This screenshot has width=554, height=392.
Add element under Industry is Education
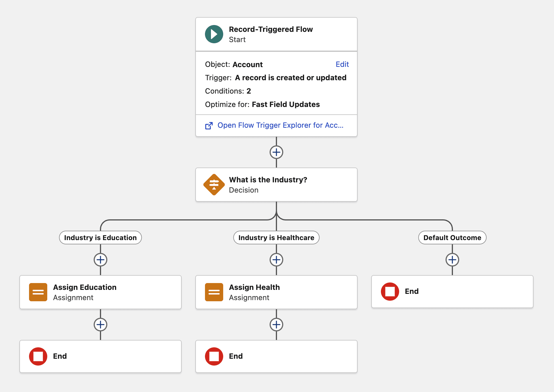pyautogui.click(x=100, y=260)
